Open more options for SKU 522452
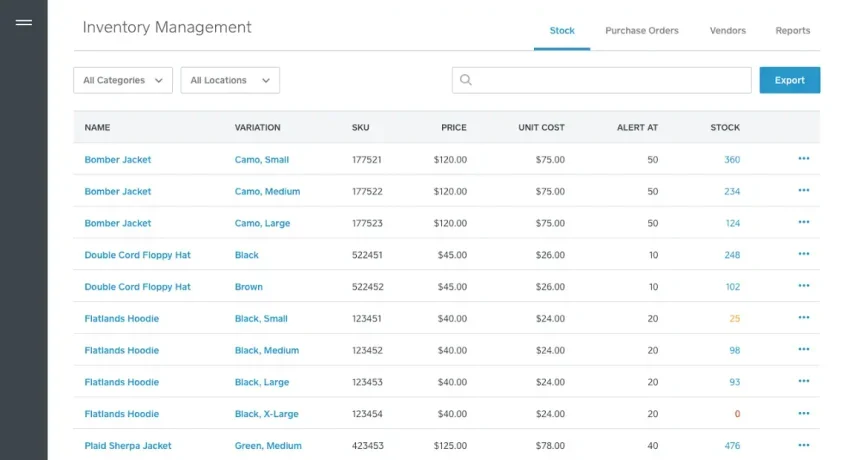This screenshot has width=847, height=460. click(x=804, y=286)
